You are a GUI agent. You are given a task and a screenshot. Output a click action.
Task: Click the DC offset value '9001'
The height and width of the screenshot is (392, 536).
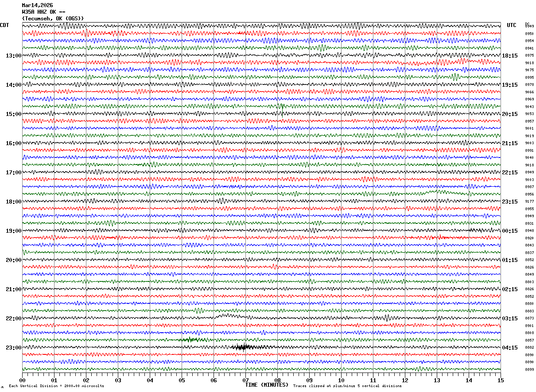tap(529, 129)
